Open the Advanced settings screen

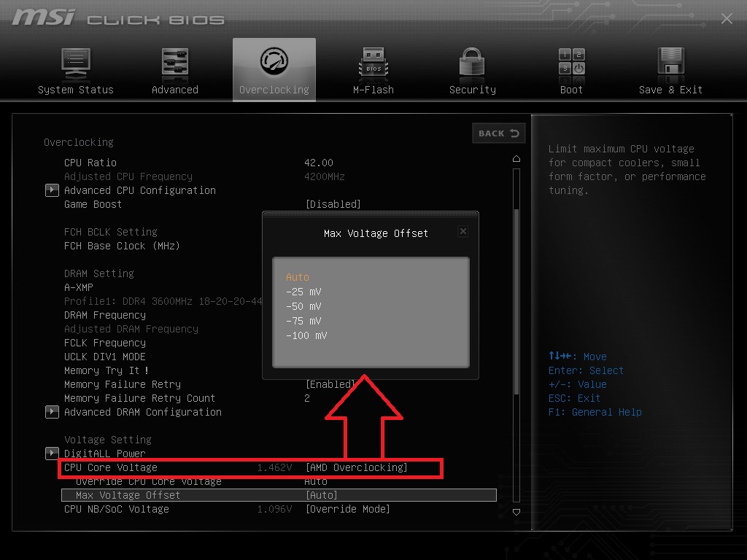coord(174,70)
